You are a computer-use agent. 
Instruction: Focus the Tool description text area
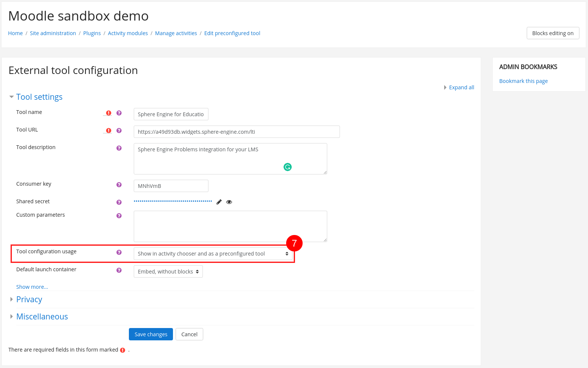[230, 159]
